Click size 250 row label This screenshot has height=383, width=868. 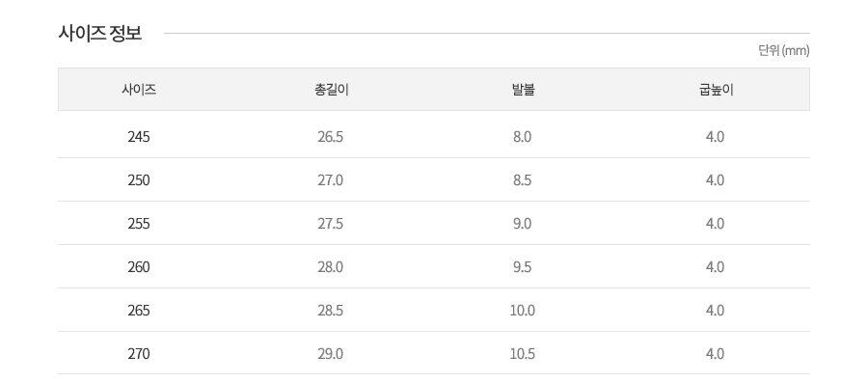(x=138, y=180)
